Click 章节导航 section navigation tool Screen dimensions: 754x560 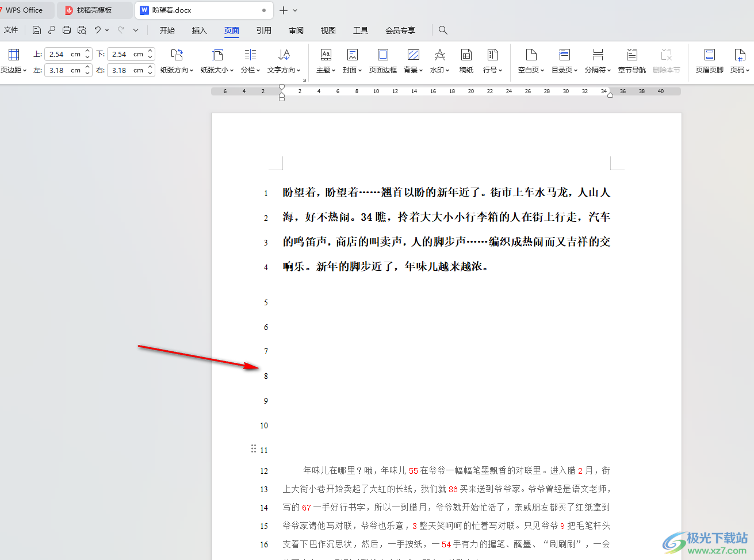[632, 62]
